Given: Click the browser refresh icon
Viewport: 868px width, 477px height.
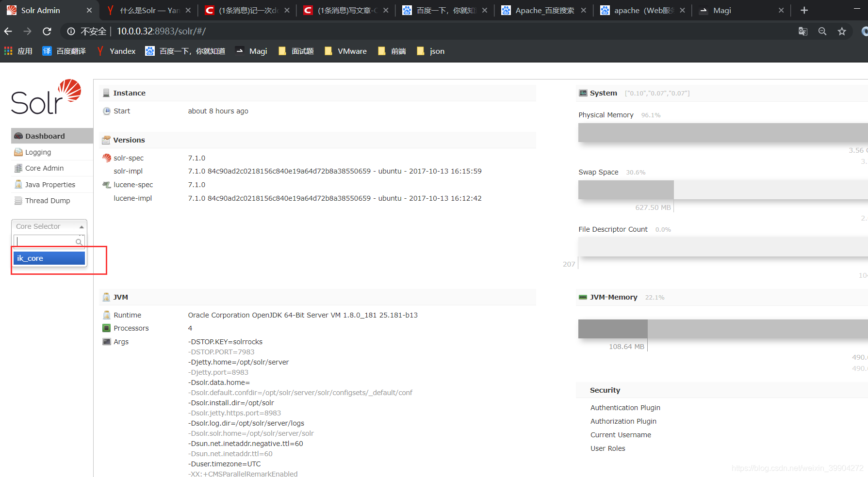Looking at the screenshot, I should 47,31.
